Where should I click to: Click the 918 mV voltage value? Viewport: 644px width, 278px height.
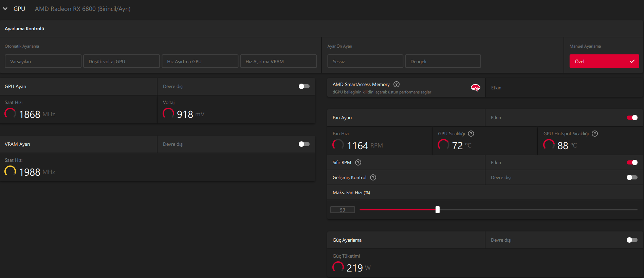(190, 114)
